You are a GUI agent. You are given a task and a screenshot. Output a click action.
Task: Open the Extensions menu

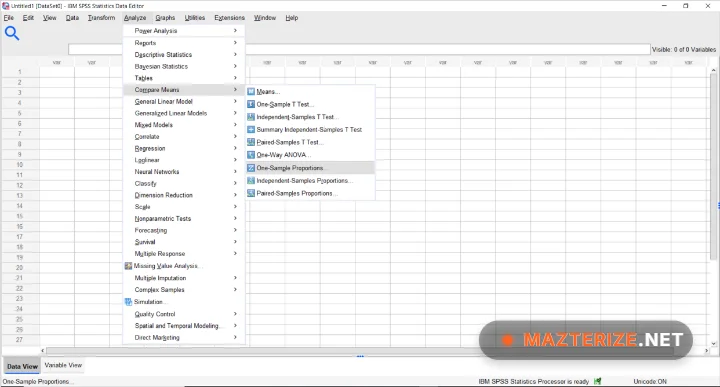[x=230, y=18]
